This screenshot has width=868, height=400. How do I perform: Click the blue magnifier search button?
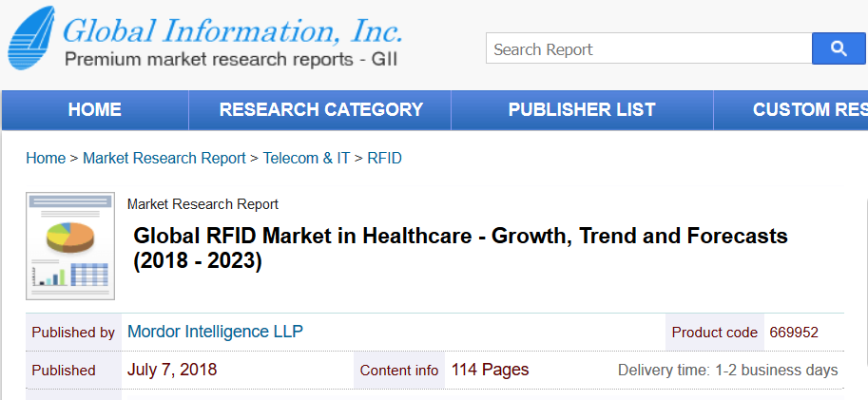839,48
